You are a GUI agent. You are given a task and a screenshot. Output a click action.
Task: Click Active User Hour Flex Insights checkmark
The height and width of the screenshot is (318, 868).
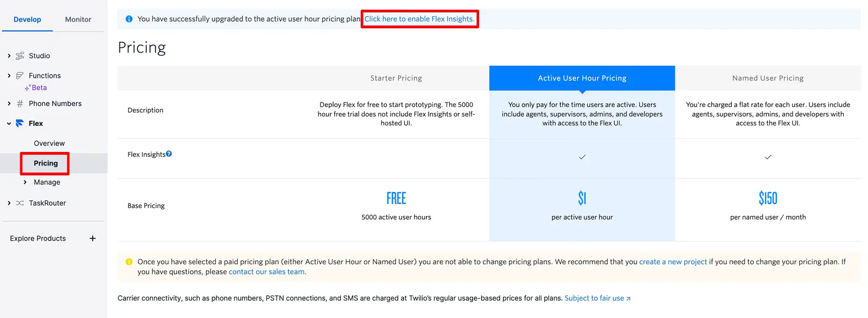pyautogui.click(x=582, y=157)
